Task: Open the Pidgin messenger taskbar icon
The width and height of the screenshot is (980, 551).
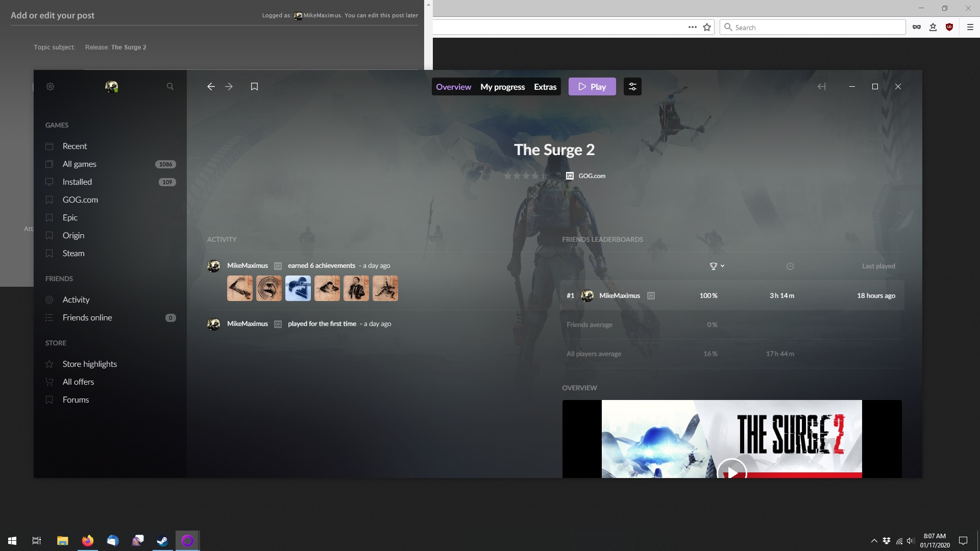Action: click(x=138, y=541)
